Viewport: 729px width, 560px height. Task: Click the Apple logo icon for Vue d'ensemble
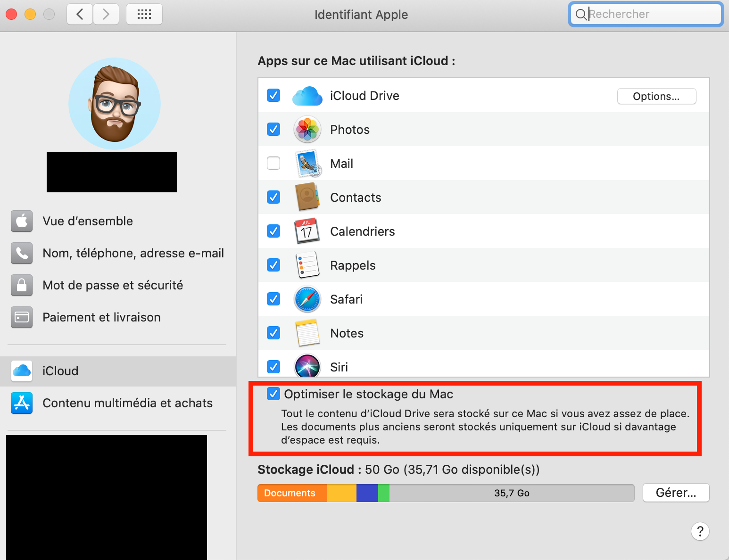22,221
